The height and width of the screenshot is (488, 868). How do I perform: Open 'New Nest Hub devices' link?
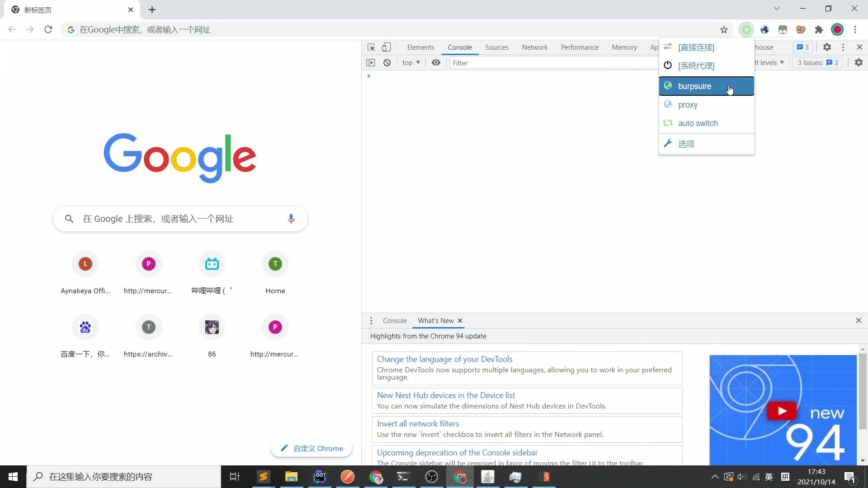pos(446,395)
